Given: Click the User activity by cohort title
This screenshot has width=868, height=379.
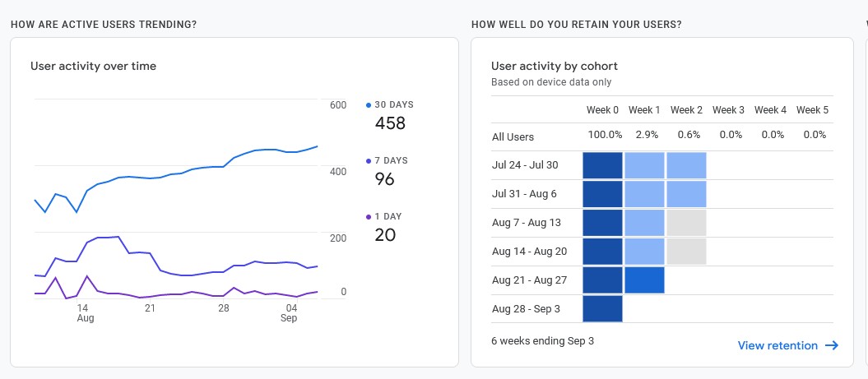Looking at the screenshot, I should click(554, 66).
